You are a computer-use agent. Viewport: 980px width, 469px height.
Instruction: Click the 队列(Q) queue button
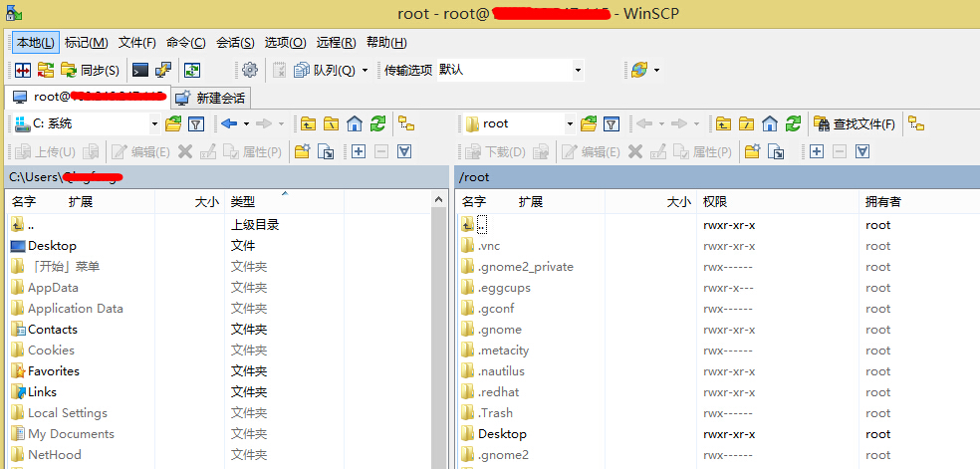point(325,70)
